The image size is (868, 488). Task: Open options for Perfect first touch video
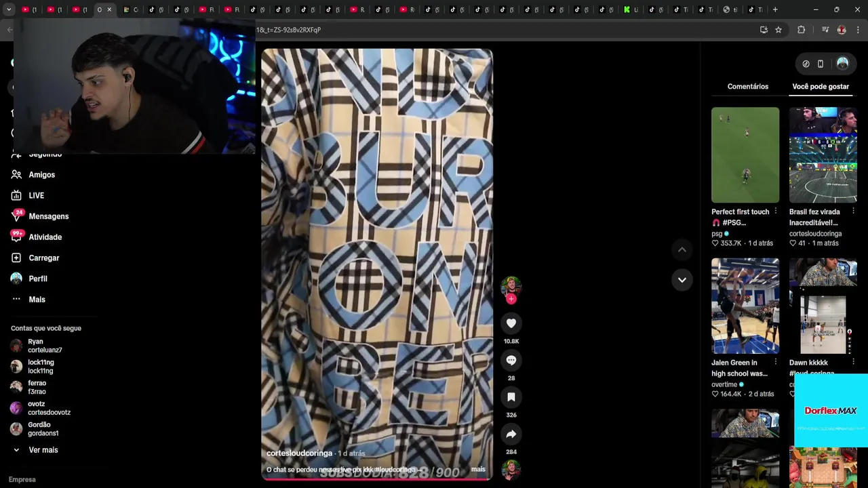[x=776, y=211]
